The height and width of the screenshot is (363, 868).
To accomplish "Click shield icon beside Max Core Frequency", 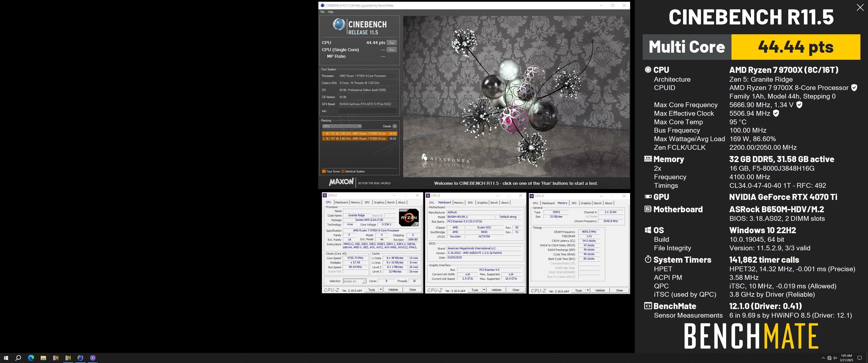I will (x=799, y=105).
